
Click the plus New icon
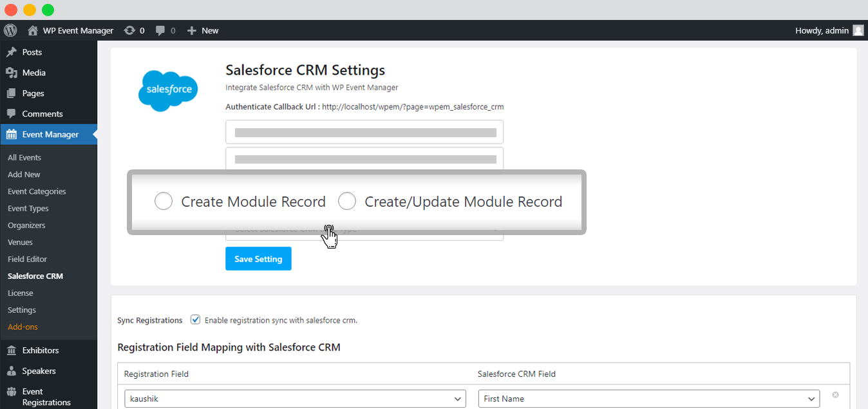pos(191,30)
